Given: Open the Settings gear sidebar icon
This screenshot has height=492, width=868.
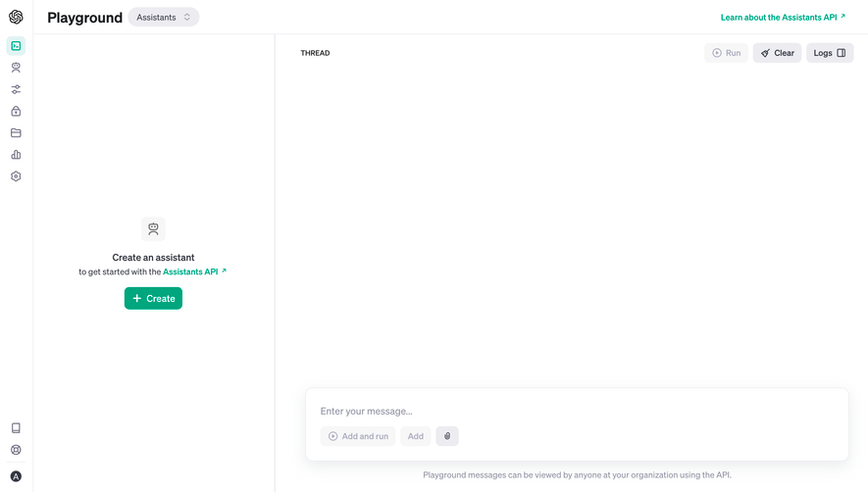Looking at the screenshot, I should (x=16, y=176).
